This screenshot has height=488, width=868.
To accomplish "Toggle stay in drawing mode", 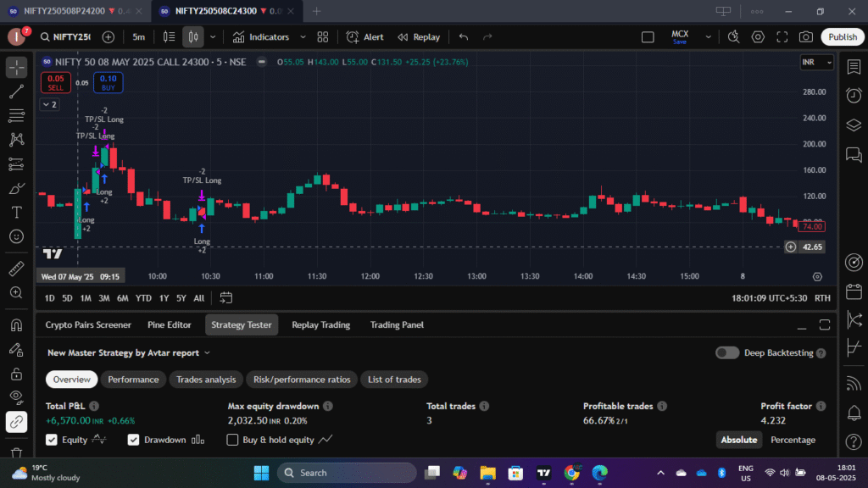I will (17, 349).
